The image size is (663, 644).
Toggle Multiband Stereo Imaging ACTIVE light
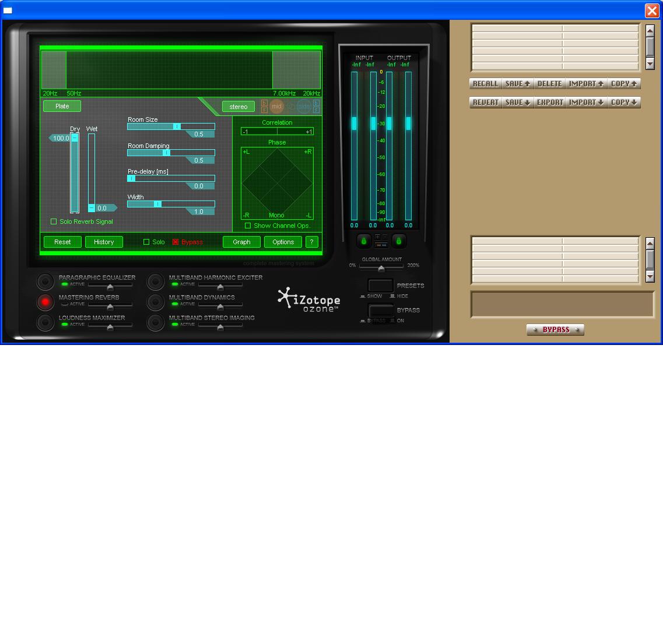[x=174, y=325]
